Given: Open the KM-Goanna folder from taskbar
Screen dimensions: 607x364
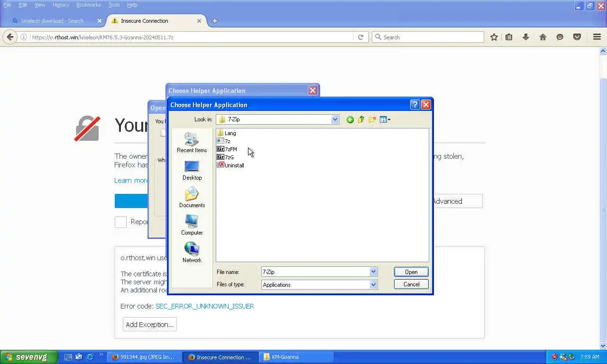Looking at the screenshot, I should point(296,357).
